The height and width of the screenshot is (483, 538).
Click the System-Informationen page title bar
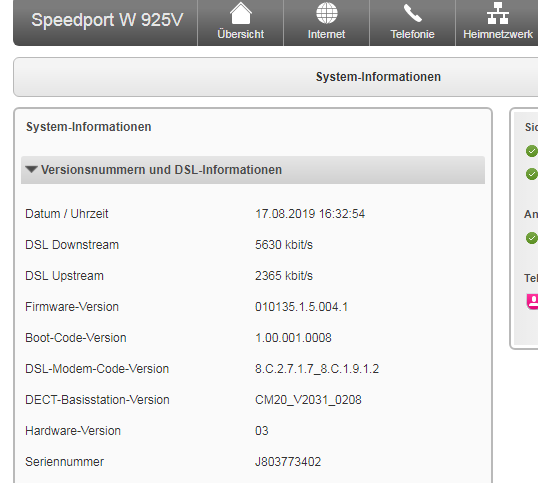coord(276,77)
